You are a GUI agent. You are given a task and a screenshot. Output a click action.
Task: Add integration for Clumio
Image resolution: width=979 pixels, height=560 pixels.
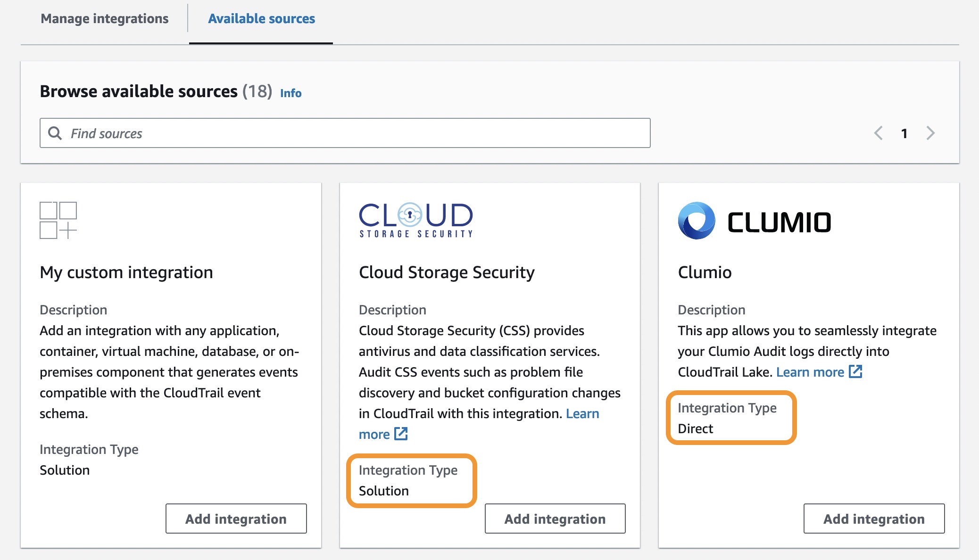874,519
